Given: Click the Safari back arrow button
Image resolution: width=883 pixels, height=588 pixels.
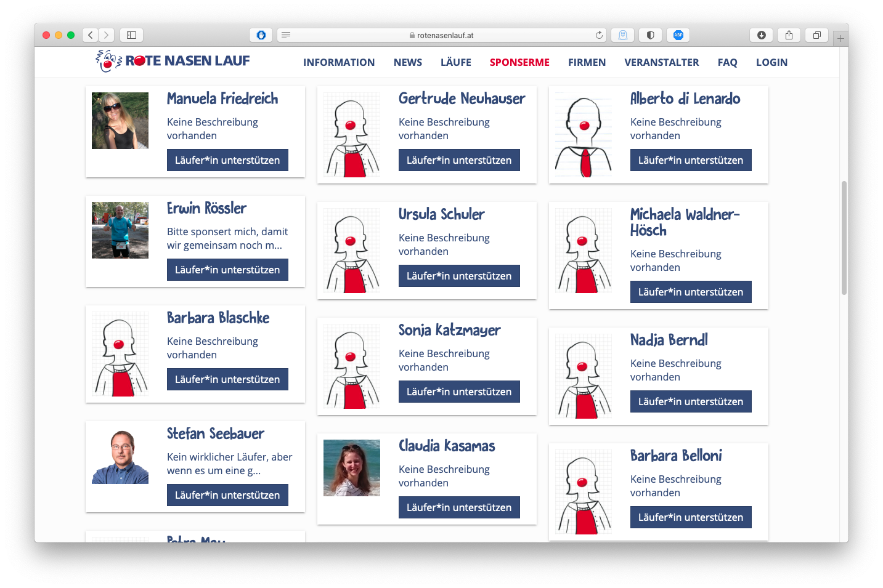Looking at the screenshot, I should [91, 35].
